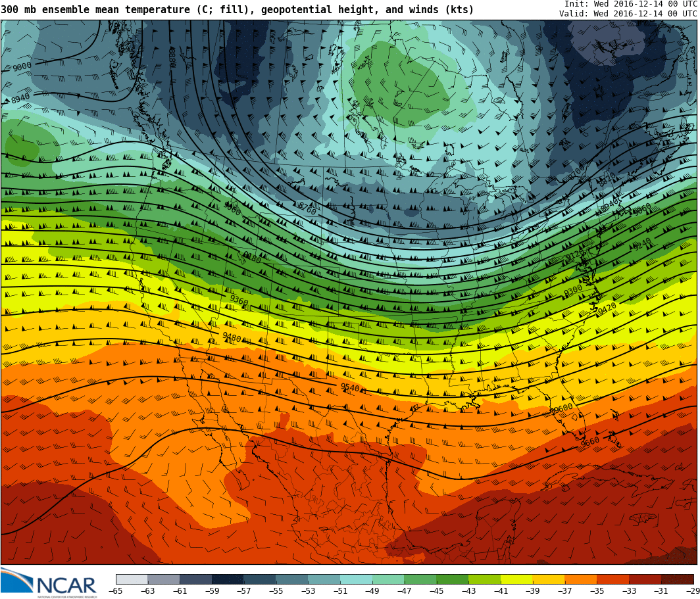Click the 9360 height contour label
The height and width of the screenshot is (599, 700).
point(239,300)
